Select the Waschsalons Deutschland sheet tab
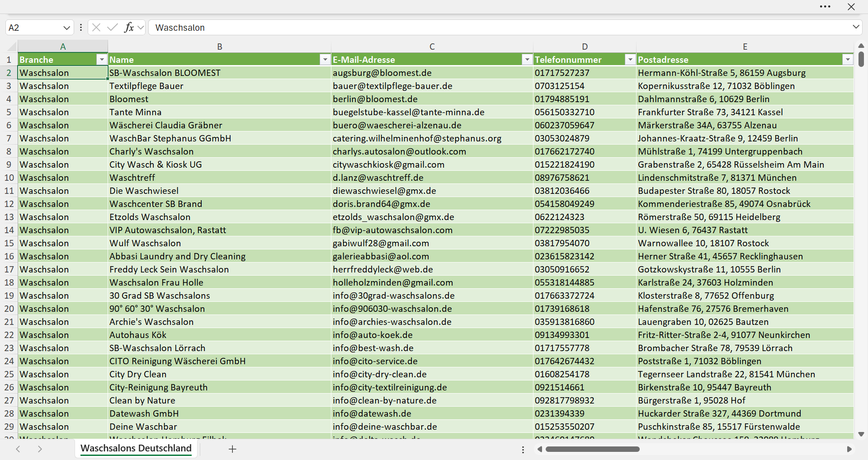This screenshot has width=868, height=460. (x=136, y=448)
